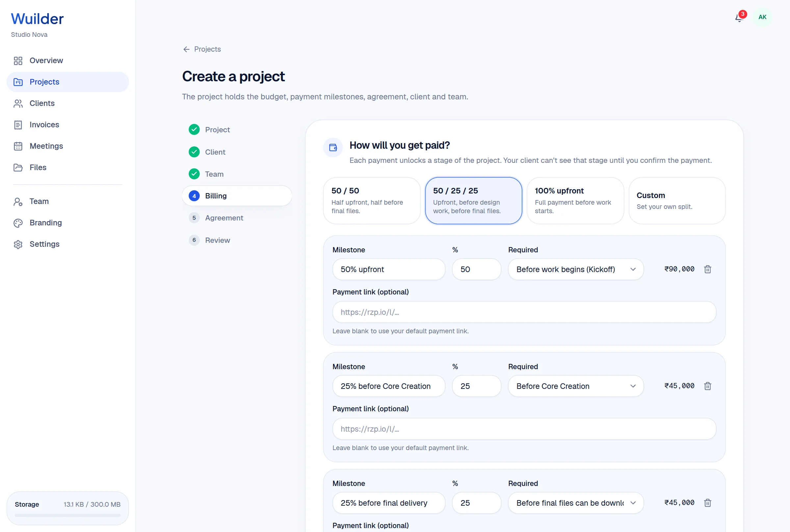The image size is (790, 532).
Task: Click the Invoices document icon in sidebar
Action: click(x=18, y=125)
